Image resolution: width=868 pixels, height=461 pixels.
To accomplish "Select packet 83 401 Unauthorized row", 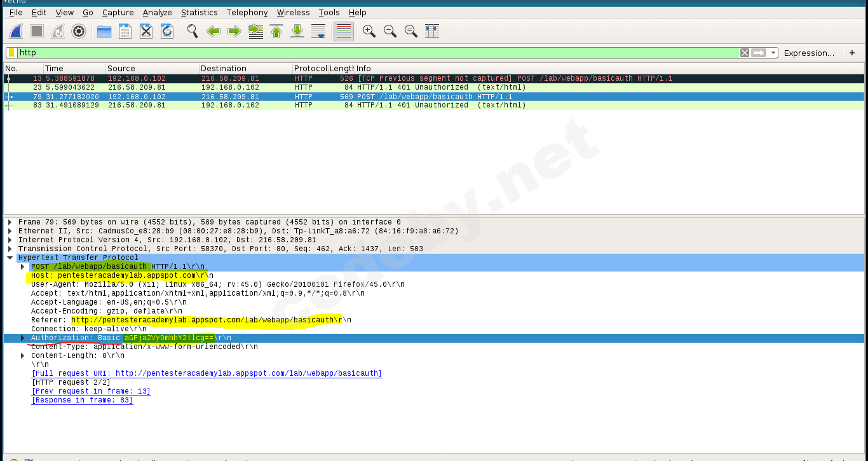I will tap(434, 106).
